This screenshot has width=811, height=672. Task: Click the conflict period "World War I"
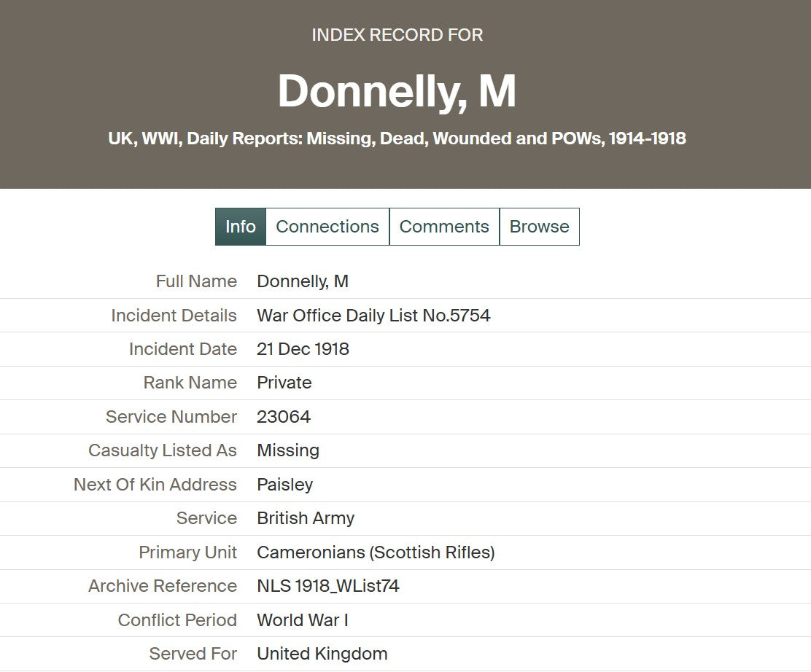303,620
